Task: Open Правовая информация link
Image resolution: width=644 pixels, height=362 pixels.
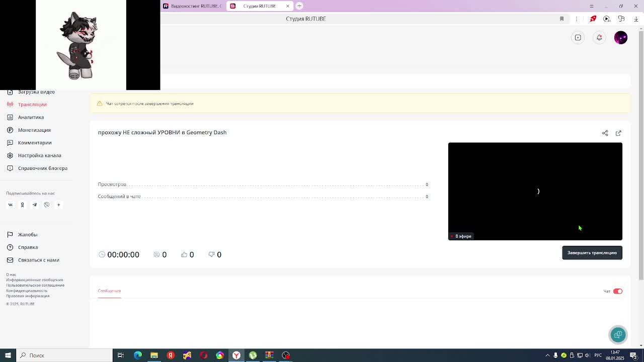Action: (28, 296)
